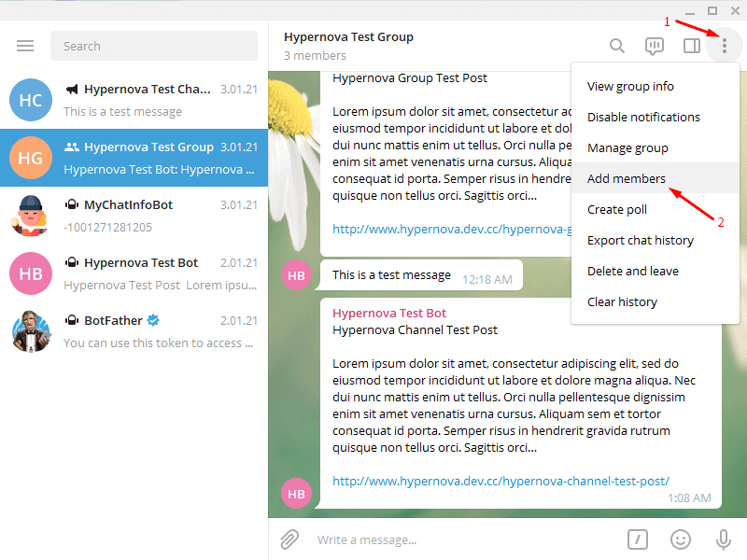Attach a file with the paperclip icon
This screenshot has width=747, height=560.
(x=289, y=539)
